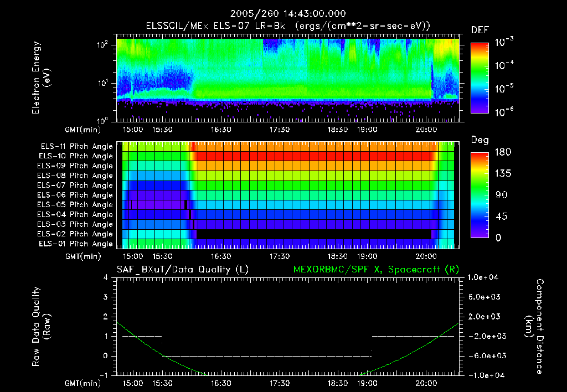567x392 pixels.
Task: Click 17:30 tick under the pitch angle panel
Action: click(279, 256)
